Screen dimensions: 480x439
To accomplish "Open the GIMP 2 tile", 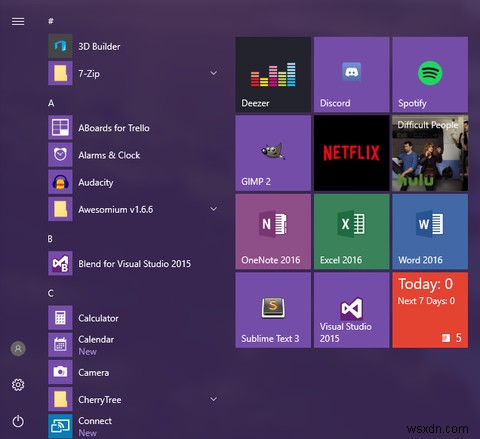I will tap(273, 153).
